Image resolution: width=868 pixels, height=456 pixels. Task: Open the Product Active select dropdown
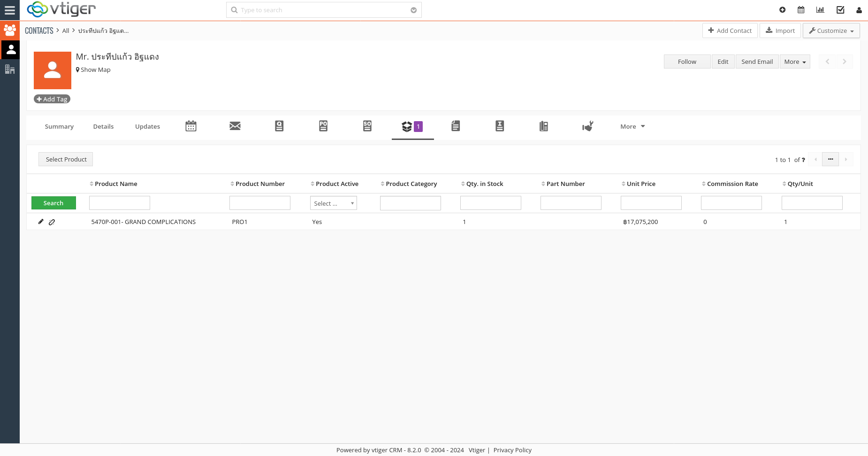[333, 203]
